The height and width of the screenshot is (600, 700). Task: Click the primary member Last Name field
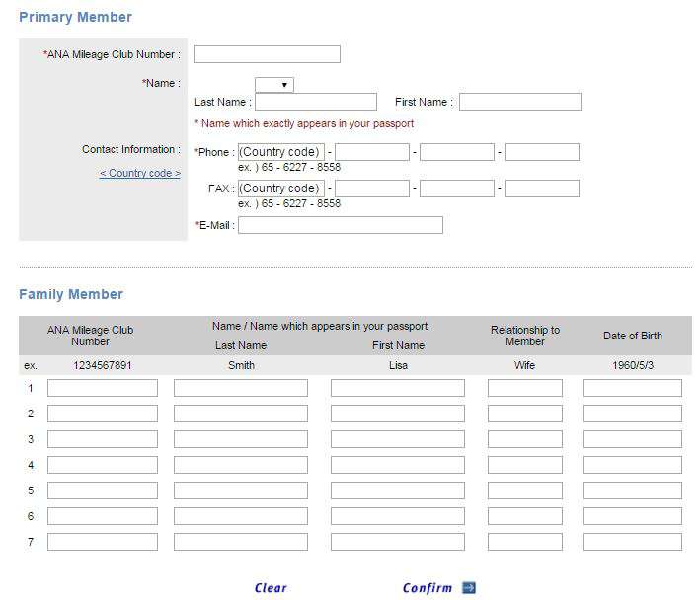click(x=316, y=102)
